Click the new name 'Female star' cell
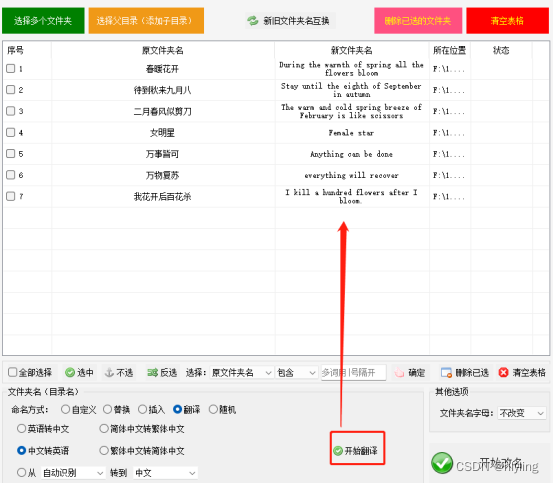This screenshot has height=483, width=554. tap(352, 133)
